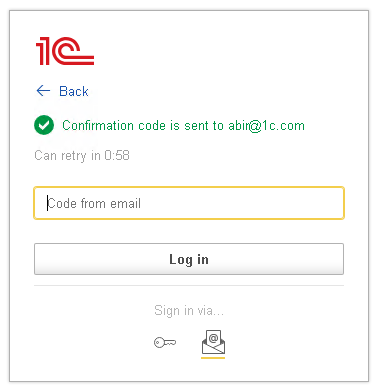Click the red 1C logo
This screenshot has height=388, width=377.
(65, 51)
